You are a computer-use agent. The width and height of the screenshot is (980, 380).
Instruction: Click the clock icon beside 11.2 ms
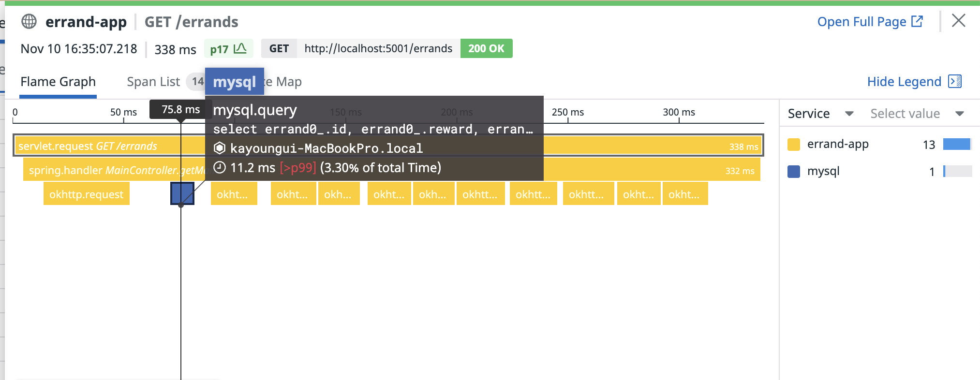click(220, 168)
